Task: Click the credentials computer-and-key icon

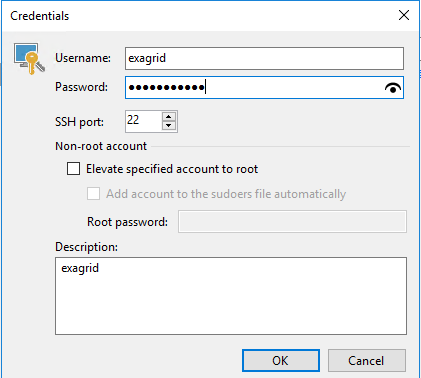Action: [x=29, y=58]
